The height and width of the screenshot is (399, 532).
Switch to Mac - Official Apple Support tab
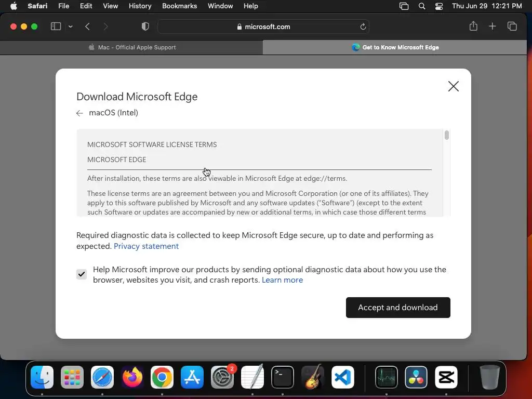[x=131, y=47]
